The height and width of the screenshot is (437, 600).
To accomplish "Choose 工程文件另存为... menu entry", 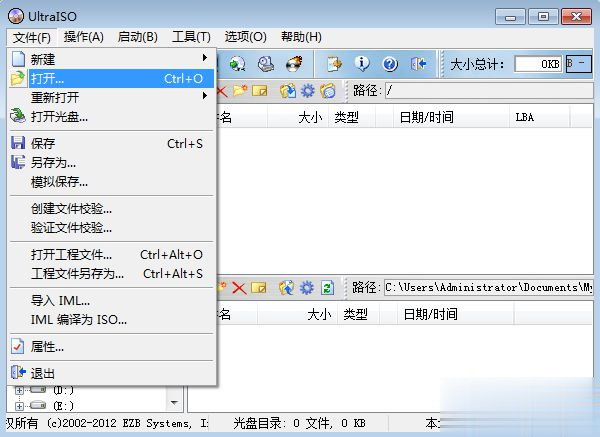I will pyautogui.click(x=111, y=274).
